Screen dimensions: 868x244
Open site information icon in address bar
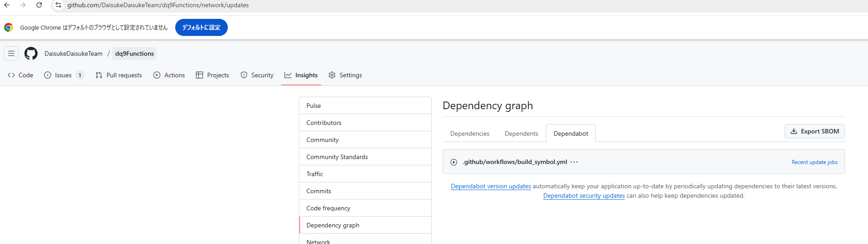tap(58, 5)
